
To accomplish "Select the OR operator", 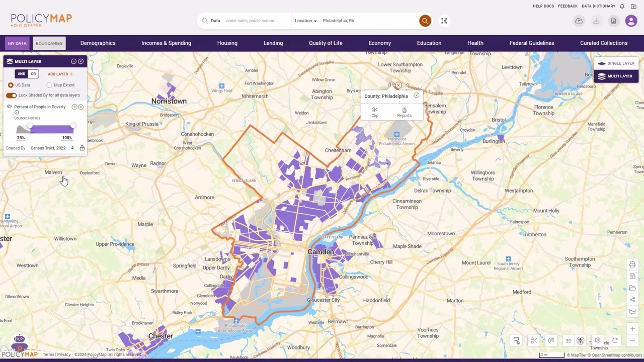I will click(33, 74).
